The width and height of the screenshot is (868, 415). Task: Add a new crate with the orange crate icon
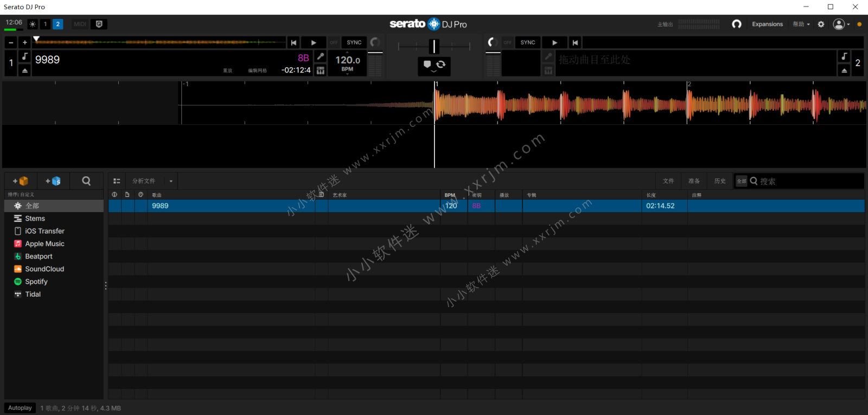21,181
